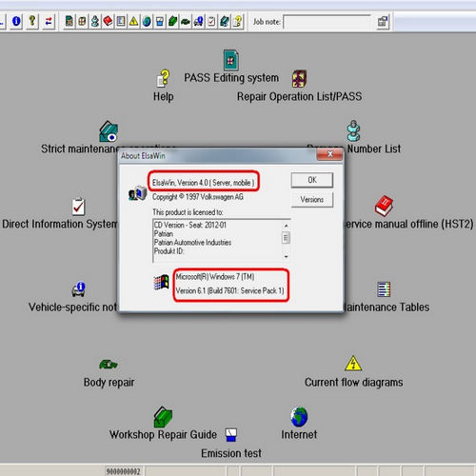Click license list scrollbar down arrow

point(286,256)
